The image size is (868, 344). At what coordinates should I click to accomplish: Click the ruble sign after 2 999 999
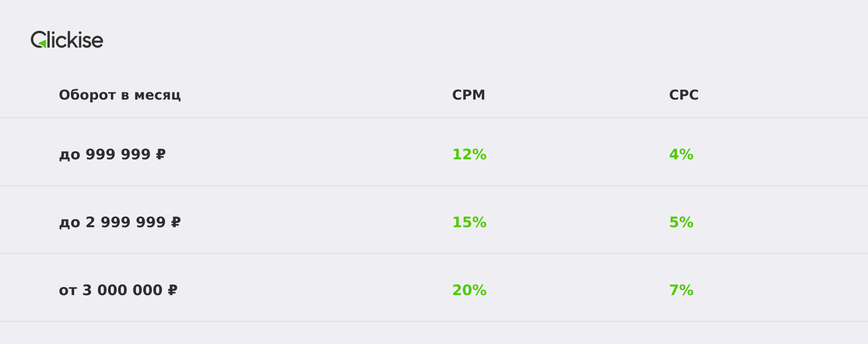click(x=175, y=222)
